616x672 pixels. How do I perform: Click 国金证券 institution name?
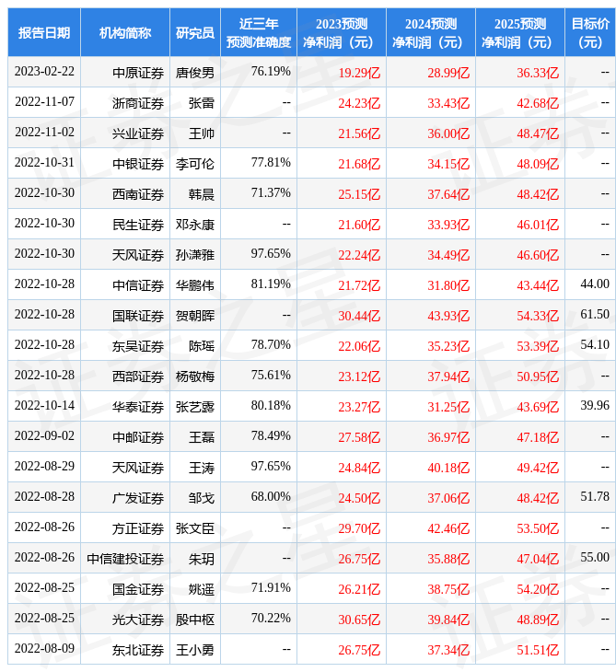click(x=138, y=590)
